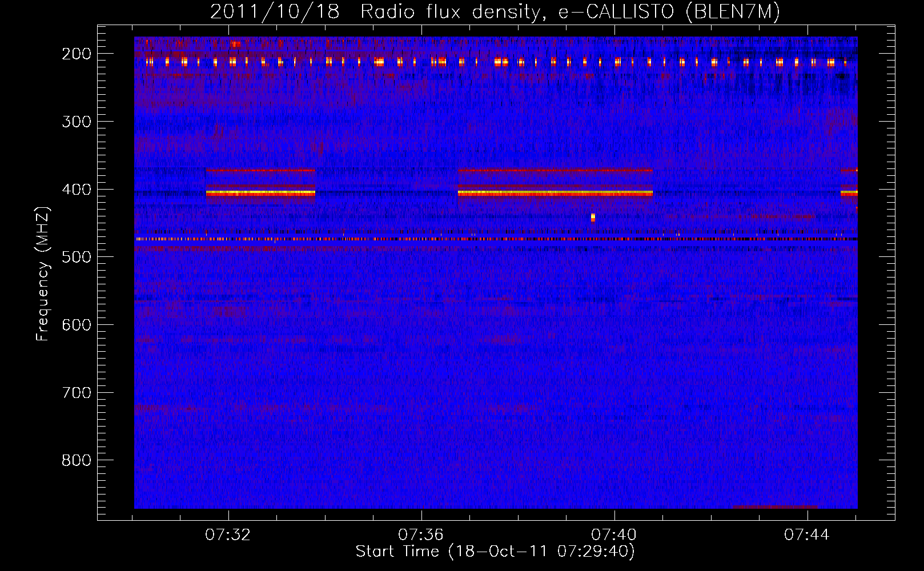The image size is (924, 571).
Task: Click the long bright 405 MHz band near 07:38
Action: click(555, 194)
